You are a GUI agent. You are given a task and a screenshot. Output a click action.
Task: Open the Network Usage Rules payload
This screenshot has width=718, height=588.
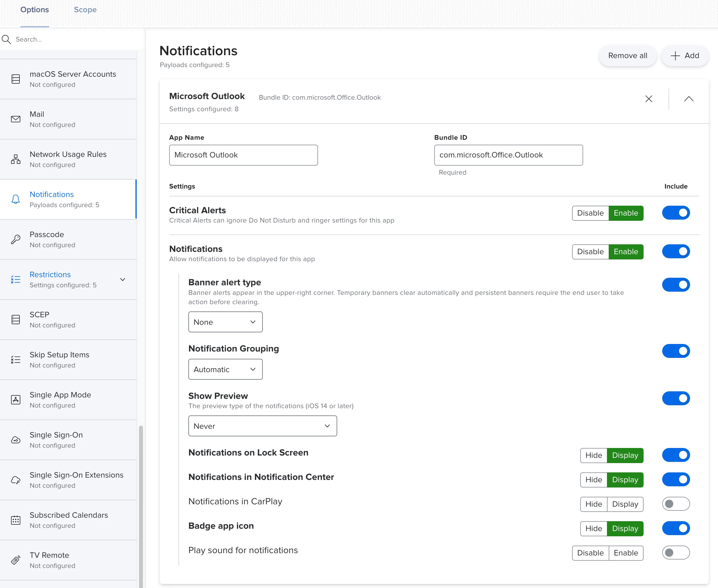click(68, 159)
